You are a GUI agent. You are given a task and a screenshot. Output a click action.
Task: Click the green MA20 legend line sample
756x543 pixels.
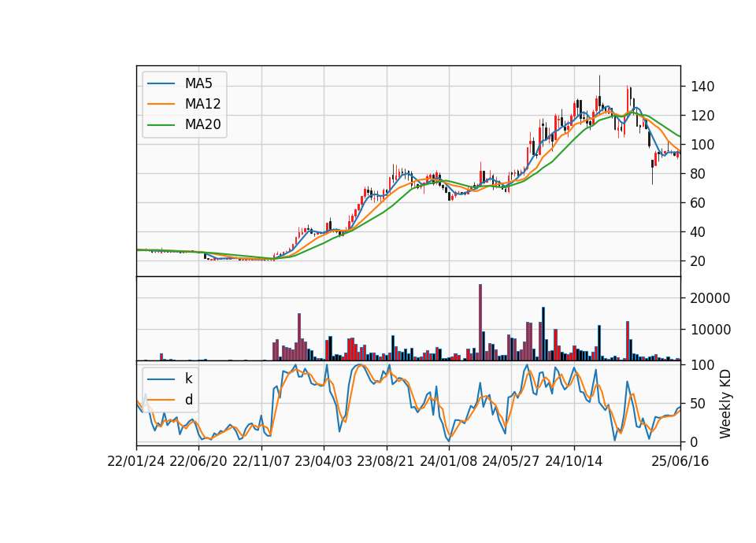pos(161,125)
